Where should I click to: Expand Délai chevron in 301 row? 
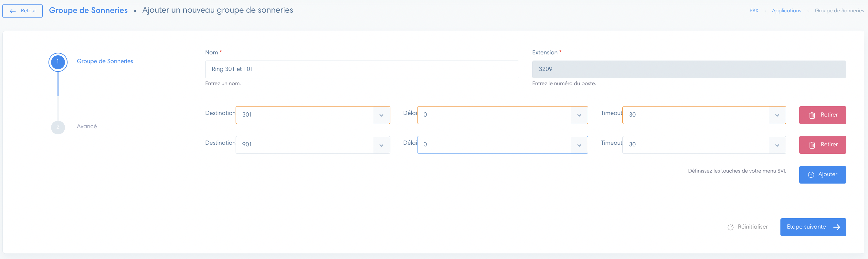click(x=579, y=115)
